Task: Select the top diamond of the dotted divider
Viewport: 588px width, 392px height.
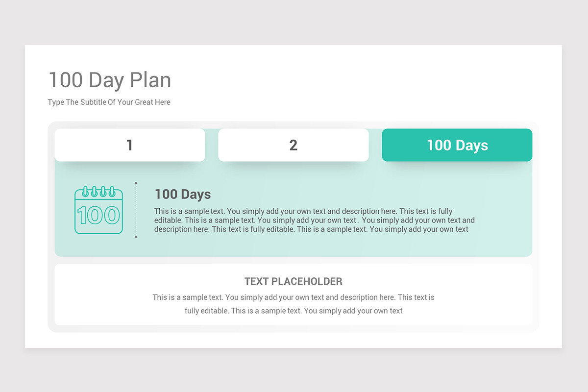Action: 136,183
